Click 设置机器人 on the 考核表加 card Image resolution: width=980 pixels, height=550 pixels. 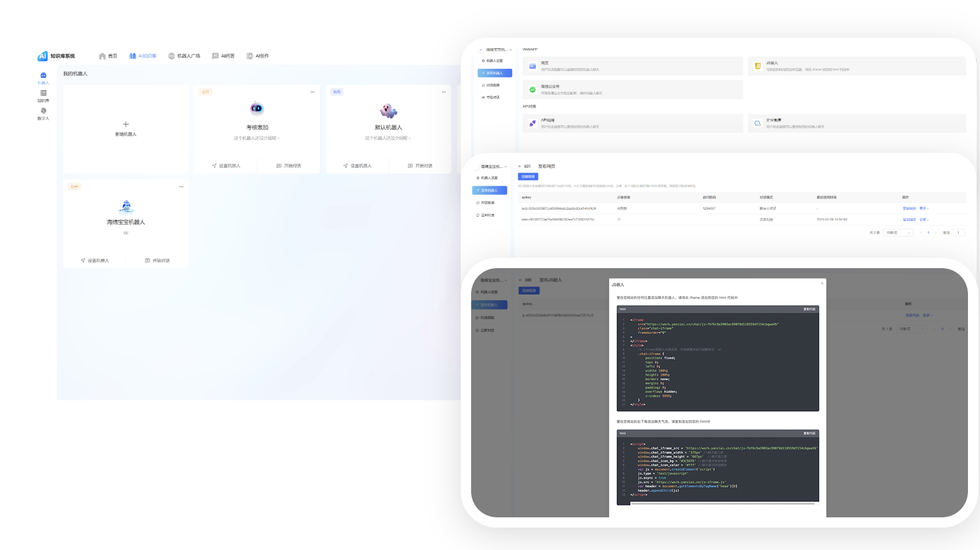226,166
